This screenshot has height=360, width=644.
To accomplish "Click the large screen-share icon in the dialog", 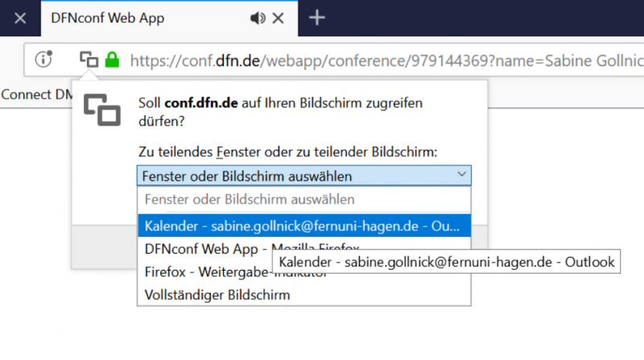I will pos(102,110).
